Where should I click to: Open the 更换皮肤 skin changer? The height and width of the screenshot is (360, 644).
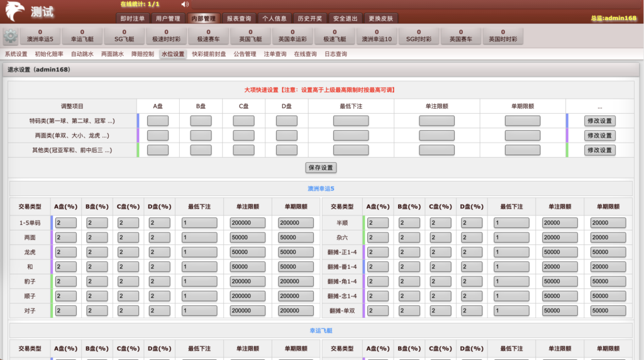point(380,18)
